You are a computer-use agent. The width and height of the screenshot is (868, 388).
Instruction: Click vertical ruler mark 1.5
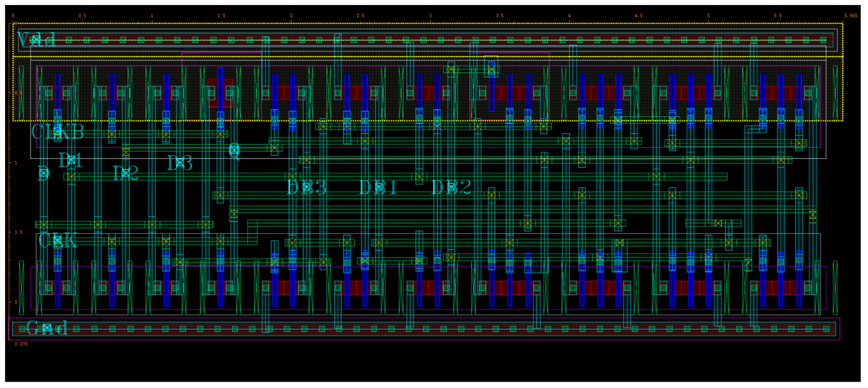[18, 232]
